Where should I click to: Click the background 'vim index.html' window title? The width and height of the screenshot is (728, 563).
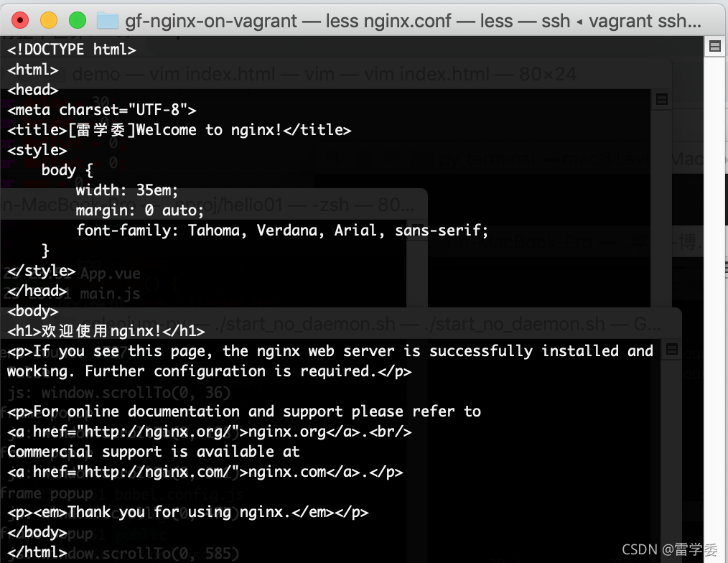[x=324, y=74]
